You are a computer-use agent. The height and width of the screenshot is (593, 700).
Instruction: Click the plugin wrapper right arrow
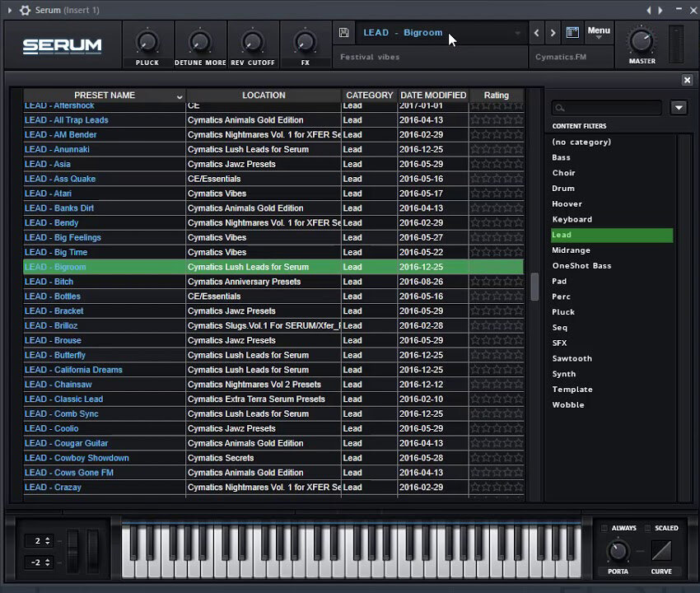click(x=660, y=10)
